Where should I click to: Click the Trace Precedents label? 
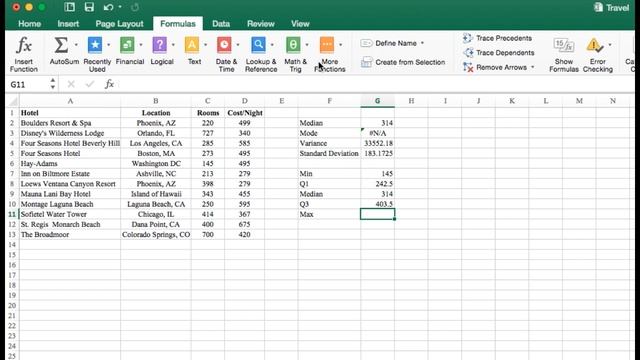pyautogui.click(x=504, y=38)
